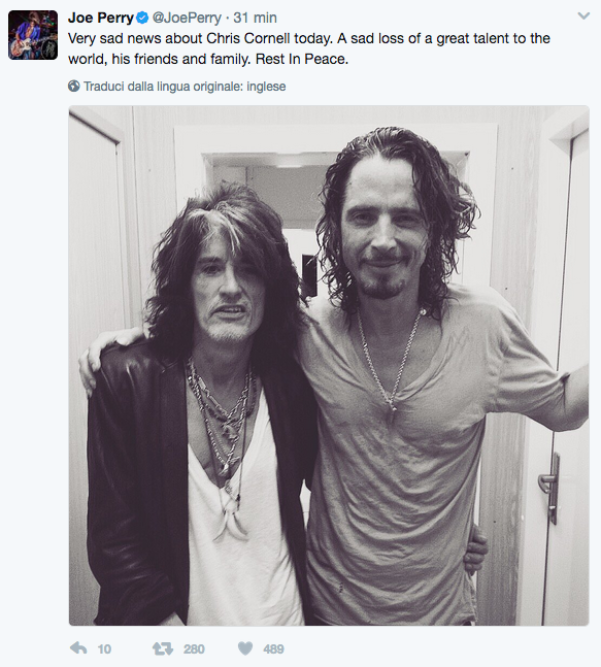Retweet using the retweet arrows icon

coord(163,648)
